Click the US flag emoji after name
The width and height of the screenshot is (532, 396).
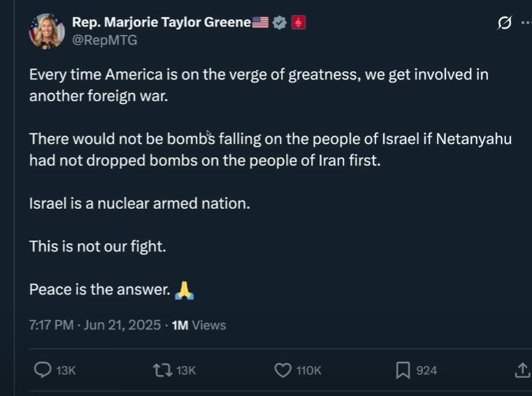tap(260, 22)
